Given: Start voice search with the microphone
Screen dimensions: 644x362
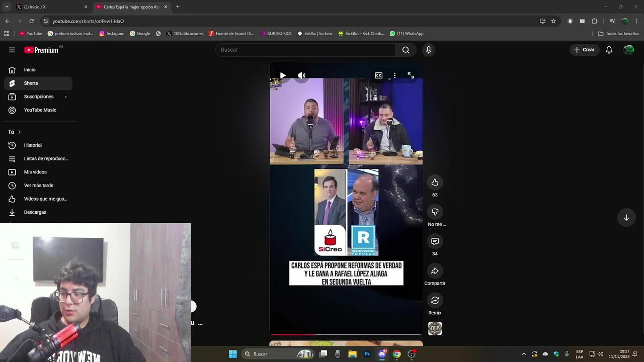Looking at the screenshot, I should click(428, 50).
